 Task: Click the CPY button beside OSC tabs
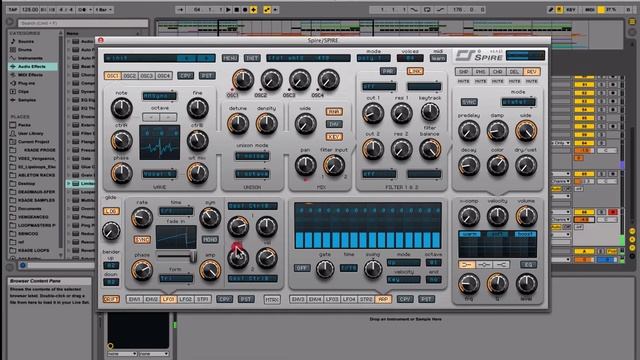click(x=185, y=76)
